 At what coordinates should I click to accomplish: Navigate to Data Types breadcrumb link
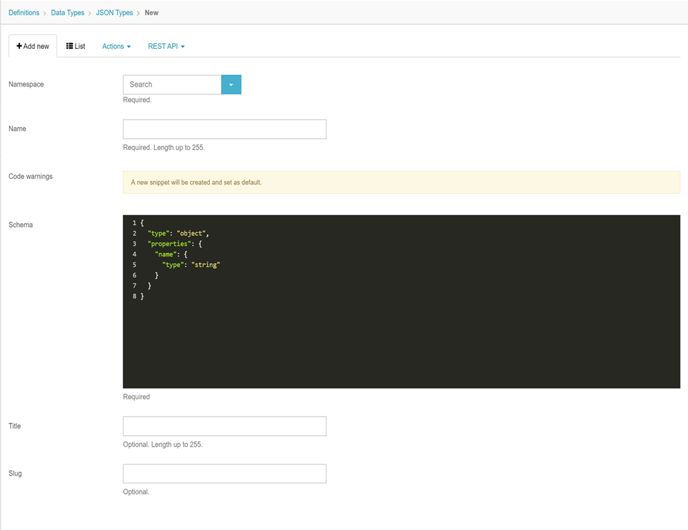[x=68, y=12]
